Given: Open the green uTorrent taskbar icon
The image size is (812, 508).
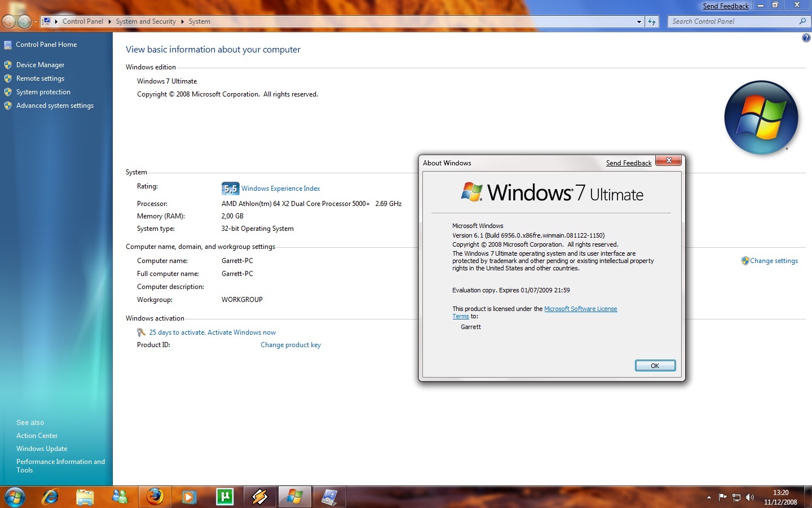Looking at the screenshot, I should click(224, 497).
